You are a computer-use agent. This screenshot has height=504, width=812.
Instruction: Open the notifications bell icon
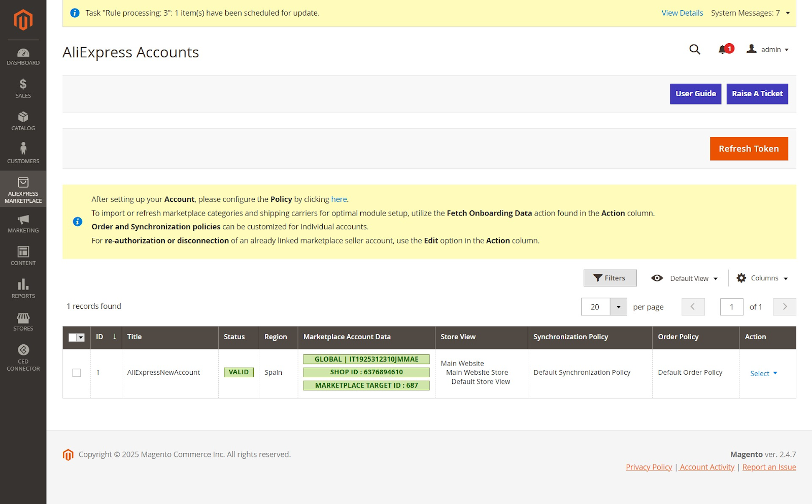(723, 50)
